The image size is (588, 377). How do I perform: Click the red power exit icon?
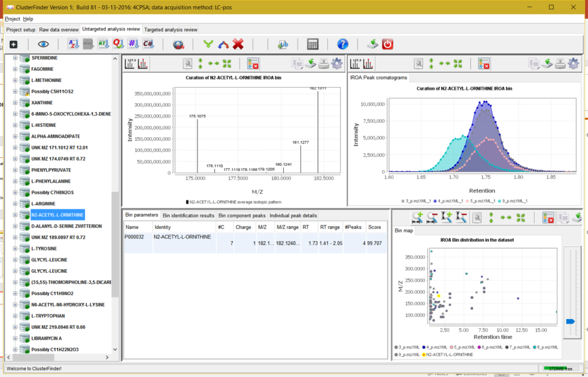click(x=388, y=44)
